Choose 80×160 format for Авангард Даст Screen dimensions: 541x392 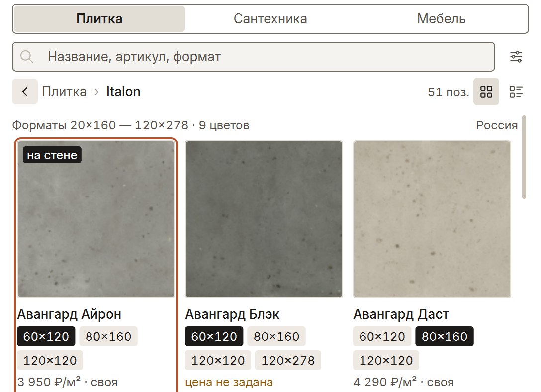445,336
